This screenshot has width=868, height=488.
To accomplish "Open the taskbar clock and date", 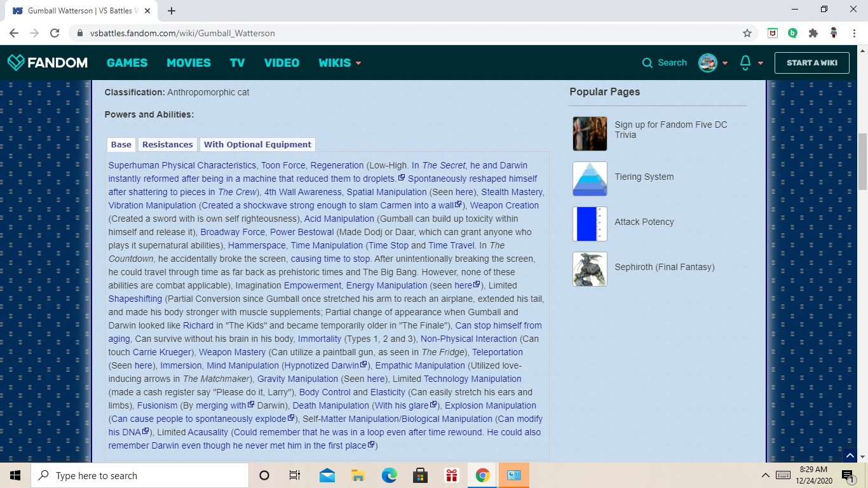I will pyautogui.click(x=813, y=475).
